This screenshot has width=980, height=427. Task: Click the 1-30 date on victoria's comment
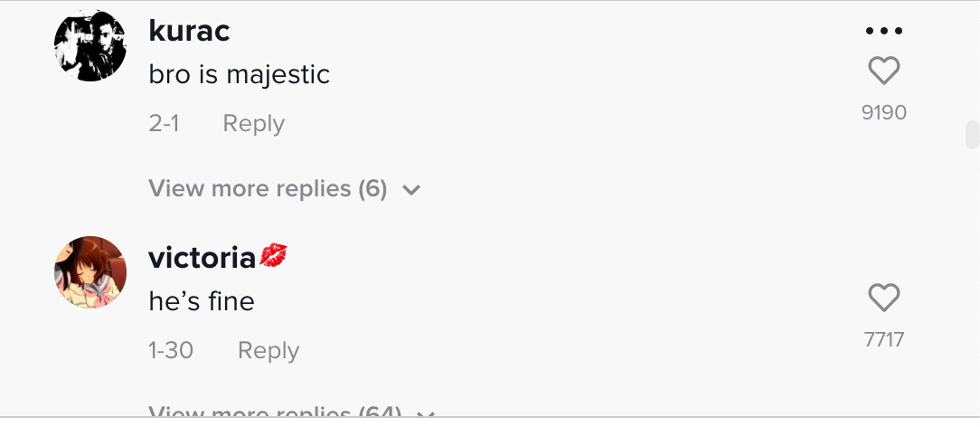(x=171, y=350)
